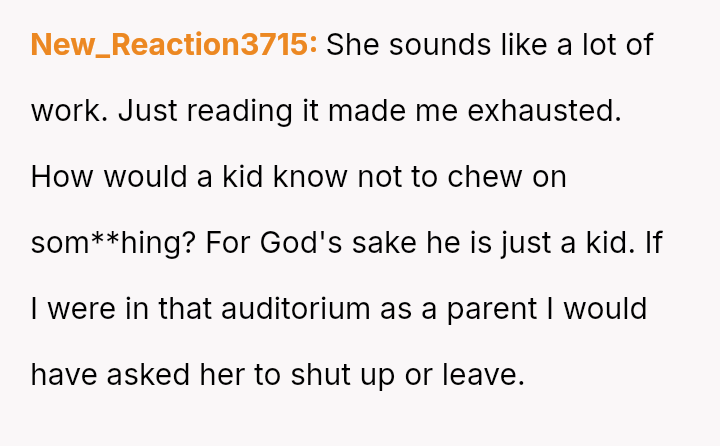Image resolution: width=720 pixels, height=446 pixels.
Task: Open the New_Reaction3715 user profile link
Action: 174,45
